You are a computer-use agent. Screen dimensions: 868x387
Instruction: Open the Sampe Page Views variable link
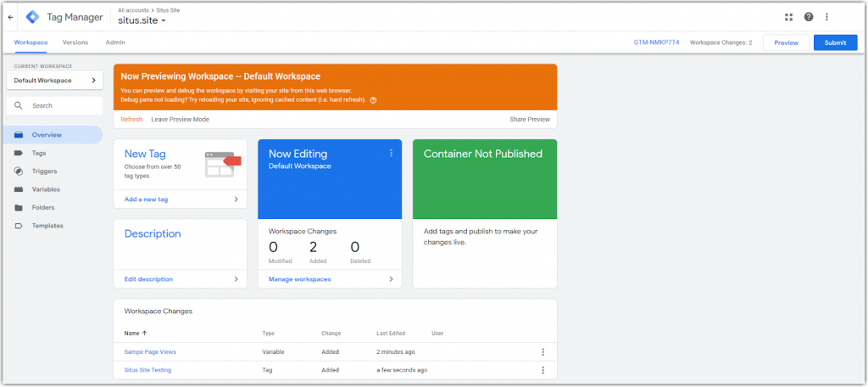[150, 352]
